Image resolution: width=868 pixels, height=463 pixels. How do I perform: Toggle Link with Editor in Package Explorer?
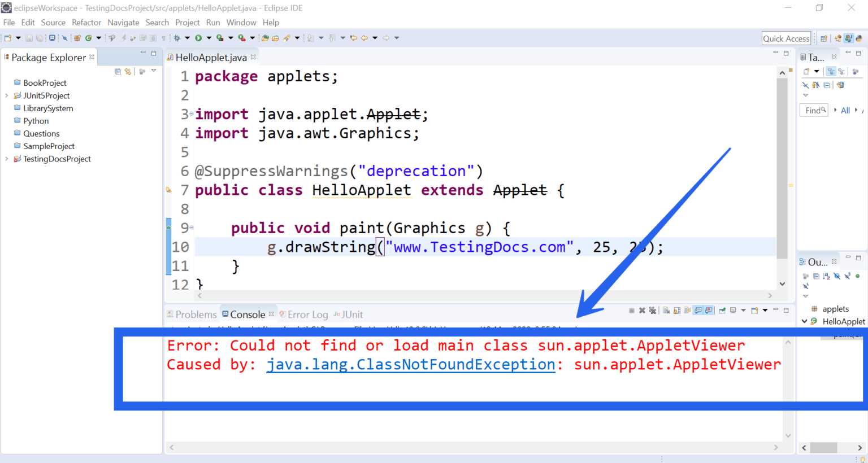(x=128, y=72)
